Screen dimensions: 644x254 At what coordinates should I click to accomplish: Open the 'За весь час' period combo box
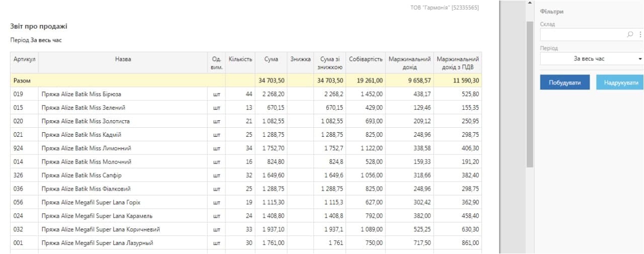tap(592, 59)
